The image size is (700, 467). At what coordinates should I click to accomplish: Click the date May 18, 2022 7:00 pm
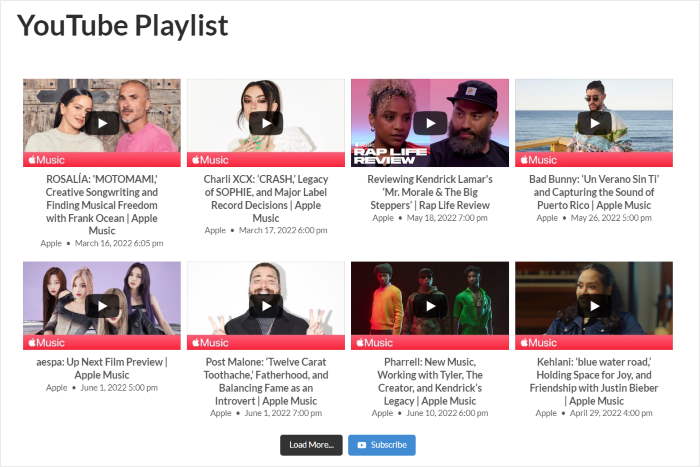[447, 218]
